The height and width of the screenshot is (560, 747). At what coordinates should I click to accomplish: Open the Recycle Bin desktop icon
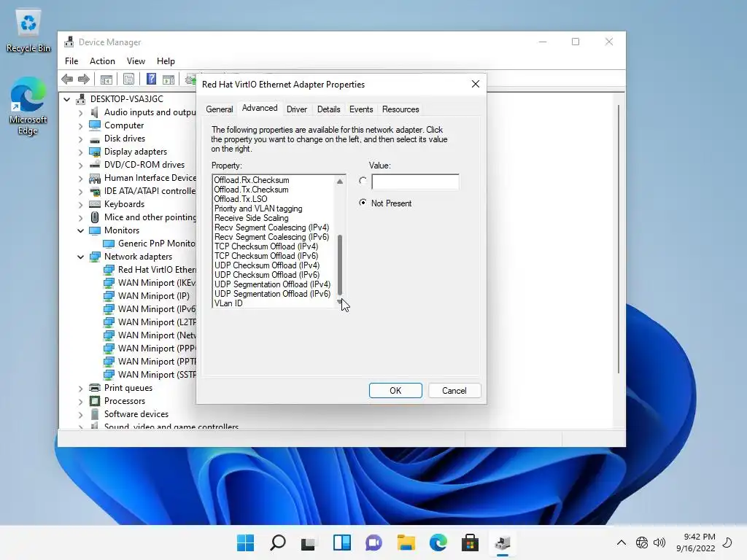(28, 31)
